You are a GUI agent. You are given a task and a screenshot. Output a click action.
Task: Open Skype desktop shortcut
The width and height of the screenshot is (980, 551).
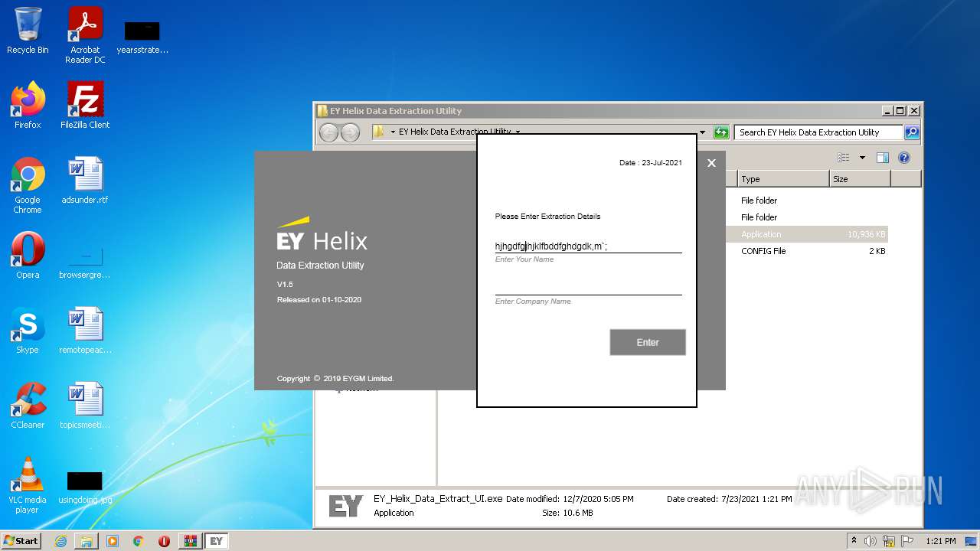click(x=28, y=331)
